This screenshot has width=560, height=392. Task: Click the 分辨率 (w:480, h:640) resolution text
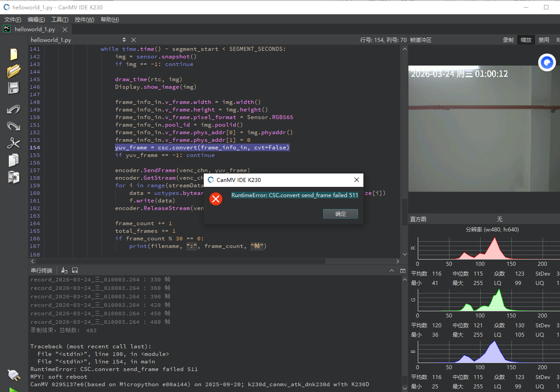pyautogui.click(x=492, y=230)
